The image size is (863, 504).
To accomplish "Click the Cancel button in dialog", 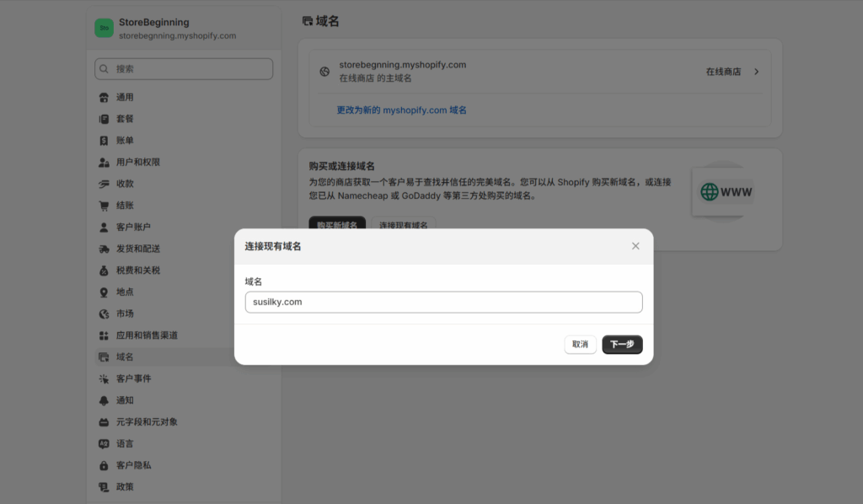I will (x=580, y=345).
